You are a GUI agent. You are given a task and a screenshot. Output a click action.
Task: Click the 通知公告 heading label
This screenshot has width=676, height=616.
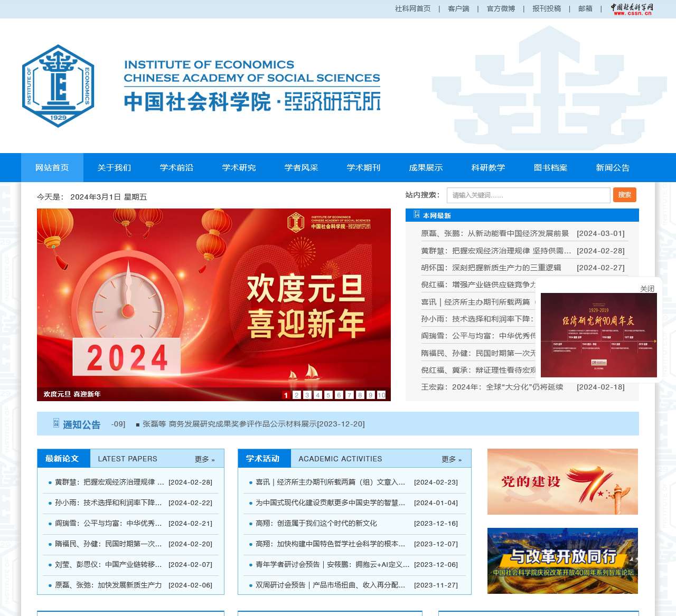(x=82, y=424)
